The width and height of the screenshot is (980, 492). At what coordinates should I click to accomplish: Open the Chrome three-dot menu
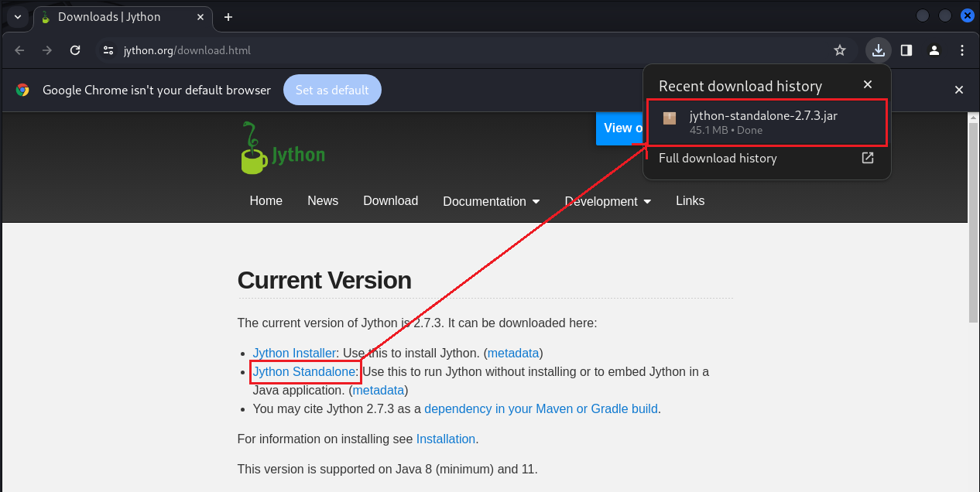(x=962, y=50)
